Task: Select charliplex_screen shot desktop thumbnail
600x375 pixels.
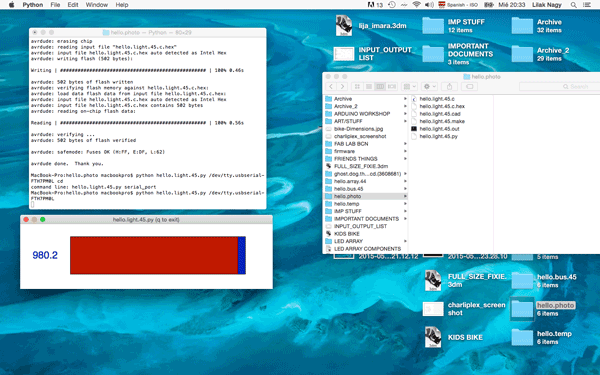Action: point(433,309)
